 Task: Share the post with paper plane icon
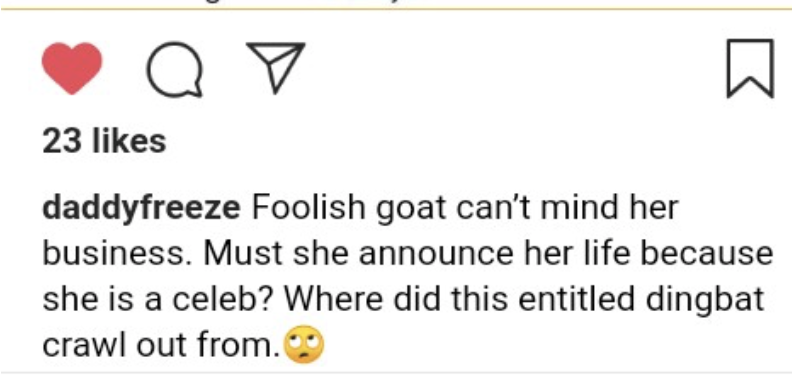pos(275,67)
